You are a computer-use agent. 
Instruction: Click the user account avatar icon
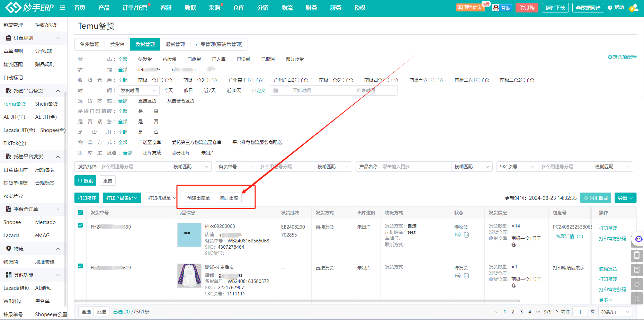pos(634,8)
